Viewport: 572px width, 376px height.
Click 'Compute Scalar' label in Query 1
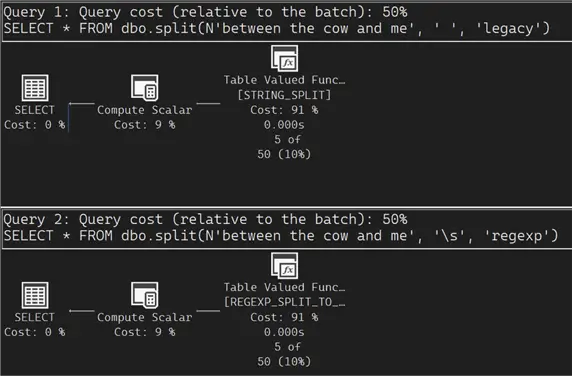click(144, 110)
